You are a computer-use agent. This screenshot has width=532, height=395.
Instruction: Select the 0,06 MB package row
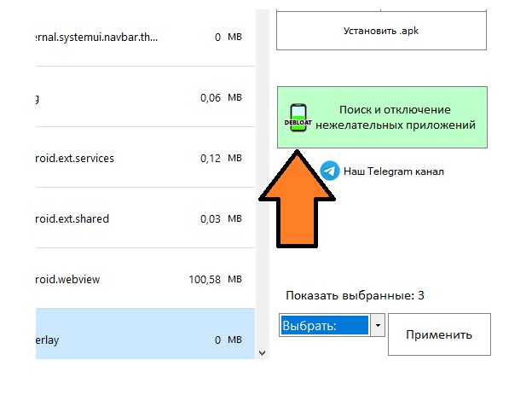click(x=145, y=97)
